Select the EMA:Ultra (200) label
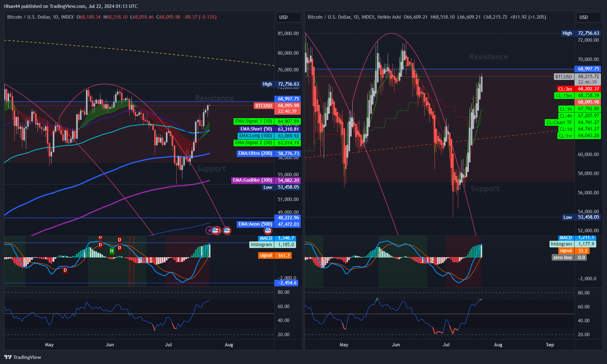The height and width of the screenshot is (364, 607). (x=255, y=154)
